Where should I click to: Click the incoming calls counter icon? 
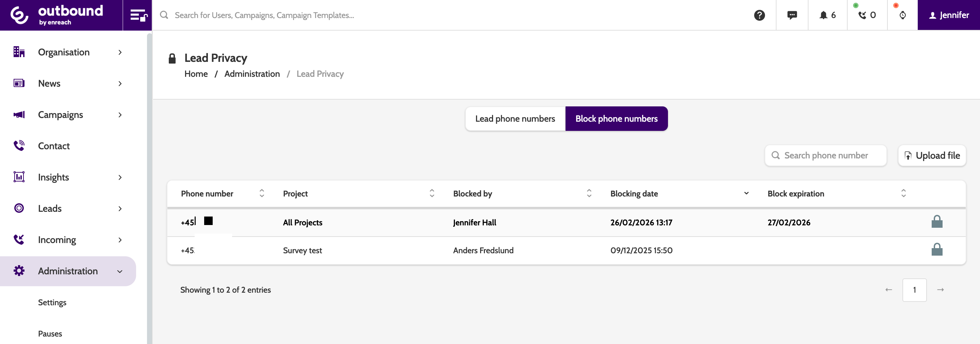[x=867, y=15]
